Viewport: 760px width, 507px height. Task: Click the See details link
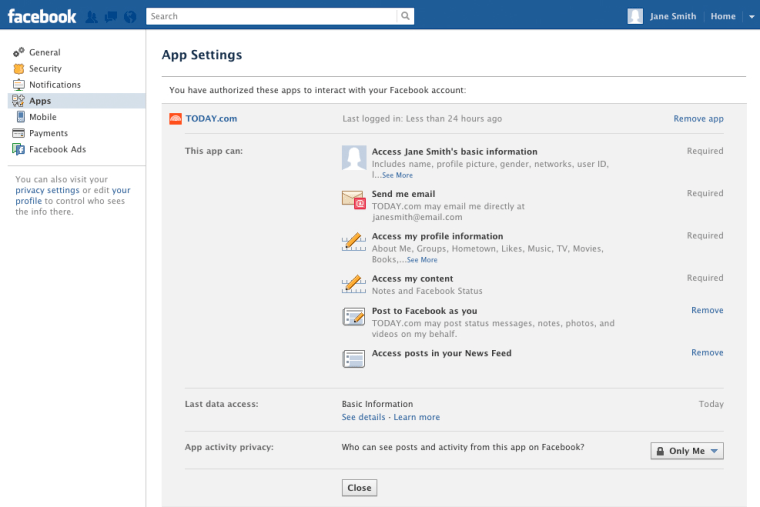pos(363,417)
